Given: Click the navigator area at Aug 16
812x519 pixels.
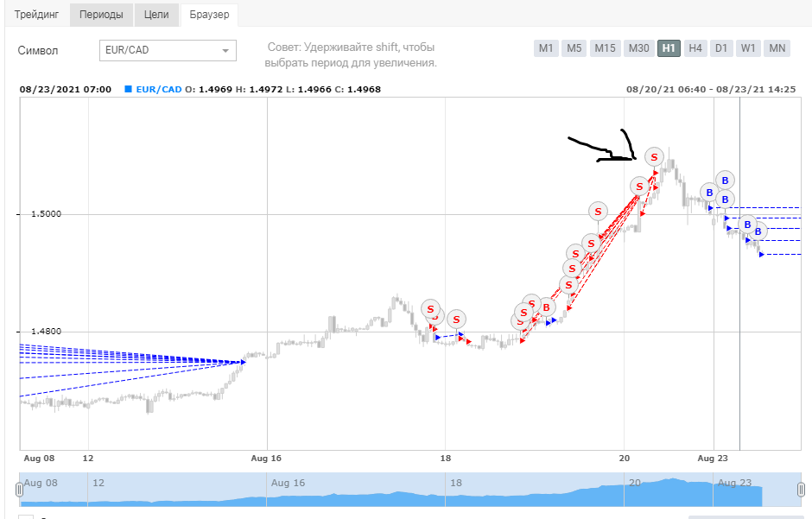Looking at the screenshot, I should [x=288, y=483].
